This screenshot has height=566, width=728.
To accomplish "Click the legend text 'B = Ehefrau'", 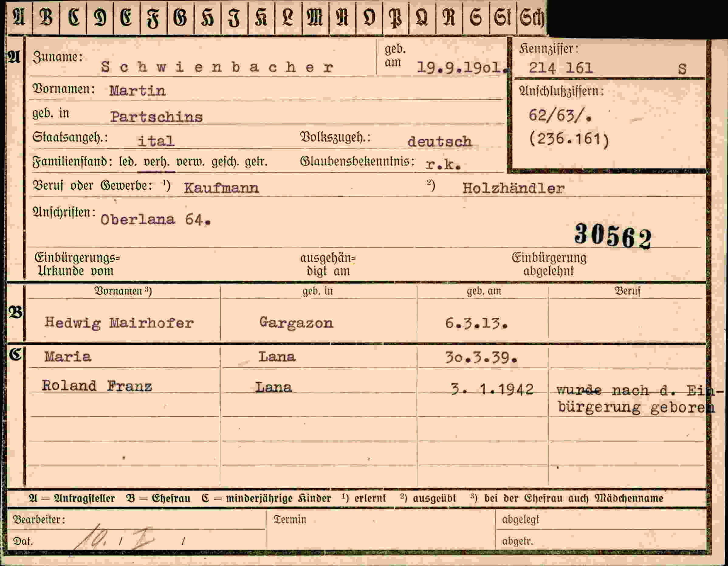I will (x=158, y=498).
